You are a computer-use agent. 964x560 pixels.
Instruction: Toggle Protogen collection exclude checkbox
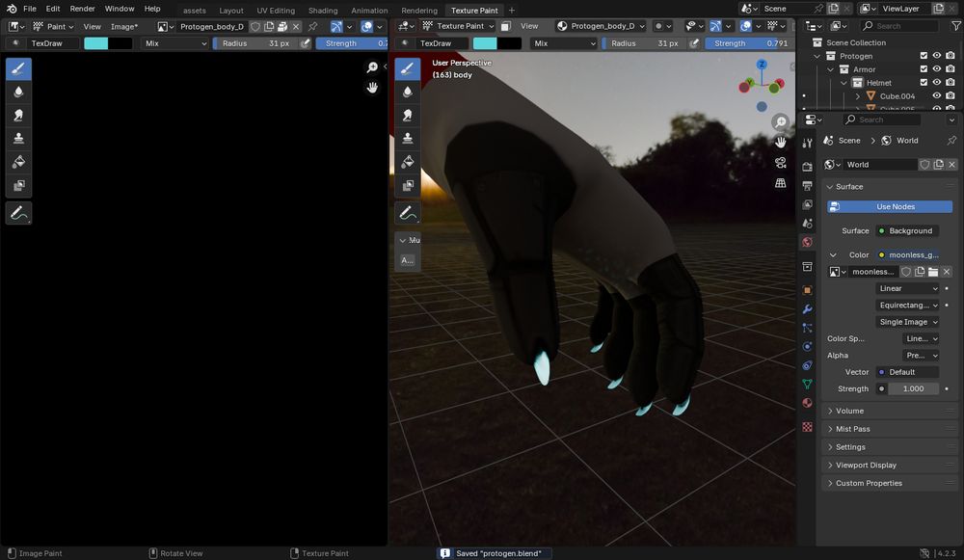[x=924, y=56]
